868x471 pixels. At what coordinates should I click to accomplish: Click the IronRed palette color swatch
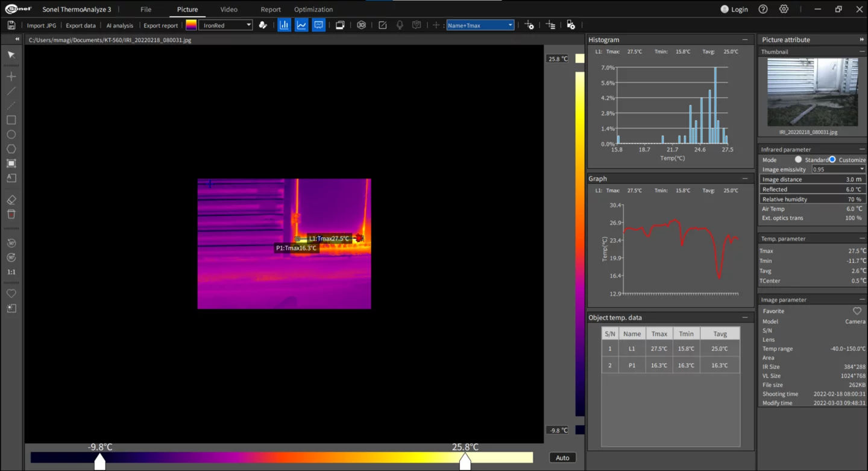coord(191,25)
